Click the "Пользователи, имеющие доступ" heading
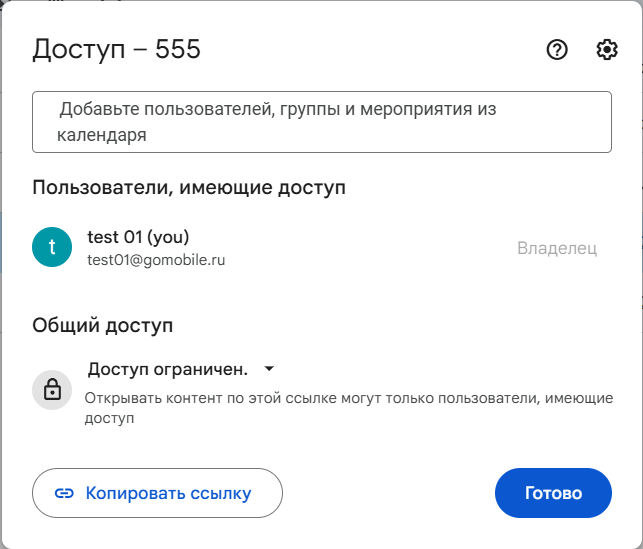 [x=189, y=187]
